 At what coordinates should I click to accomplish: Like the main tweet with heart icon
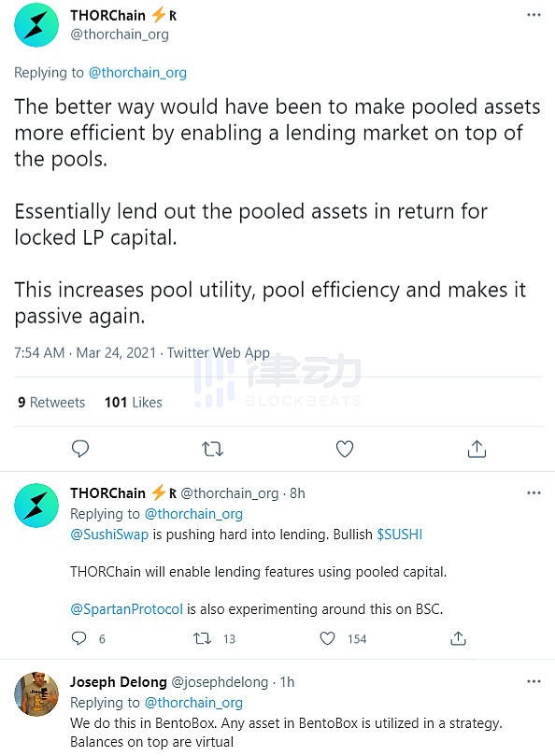point(344,449)
